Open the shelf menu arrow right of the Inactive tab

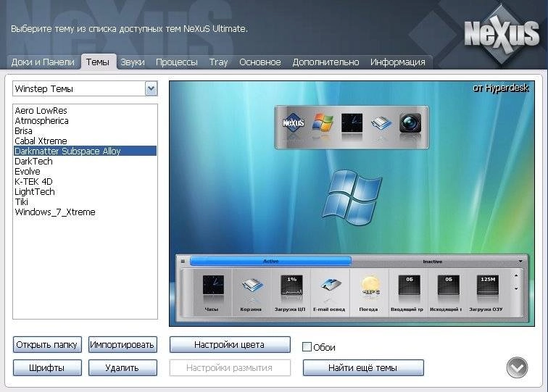click(x=520, y=262)
